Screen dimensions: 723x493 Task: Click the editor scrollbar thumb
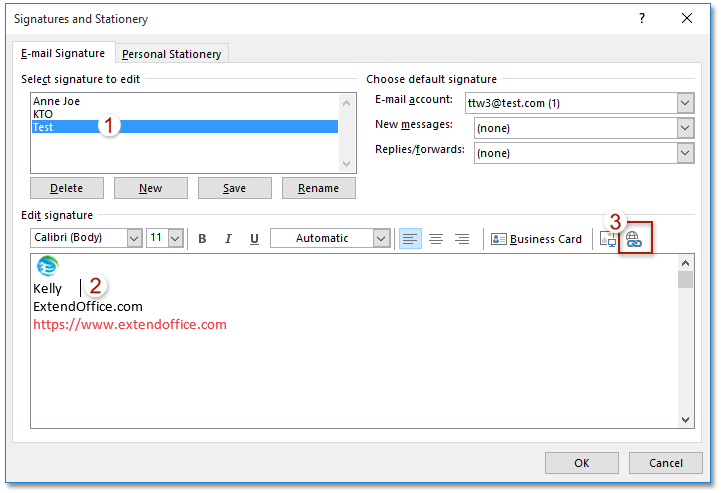coord(685,279)
